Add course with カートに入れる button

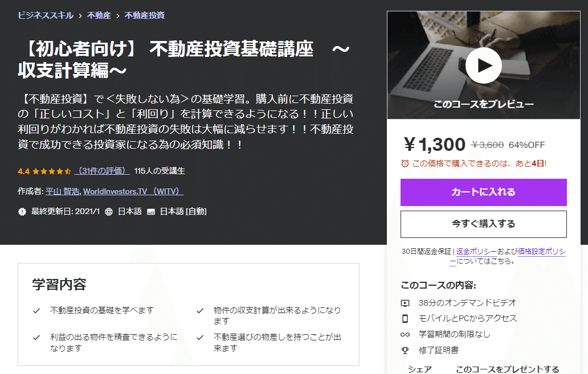tap(483, 192)
